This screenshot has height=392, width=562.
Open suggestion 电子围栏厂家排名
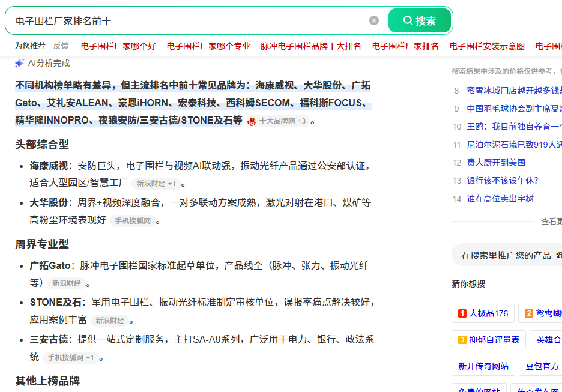coord(405,46)
